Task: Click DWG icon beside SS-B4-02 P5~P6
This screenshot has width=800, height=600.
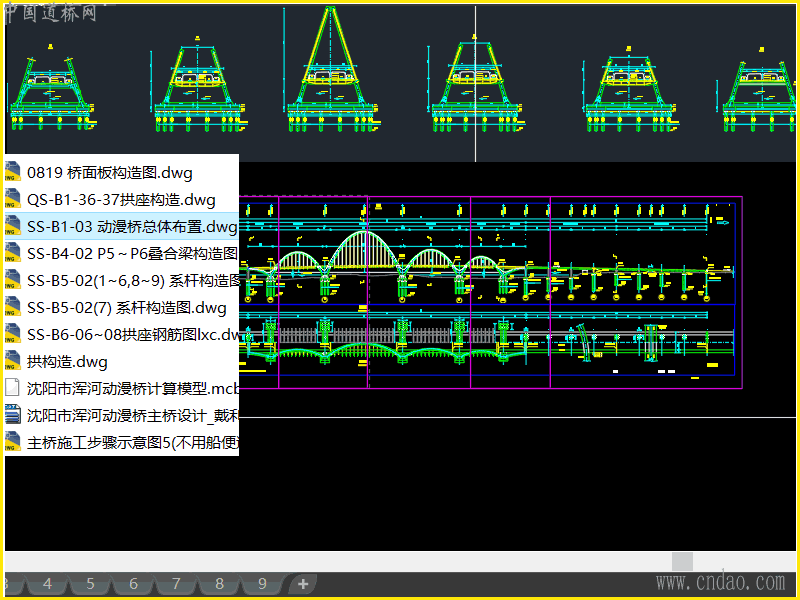Action: pos(13,253)
